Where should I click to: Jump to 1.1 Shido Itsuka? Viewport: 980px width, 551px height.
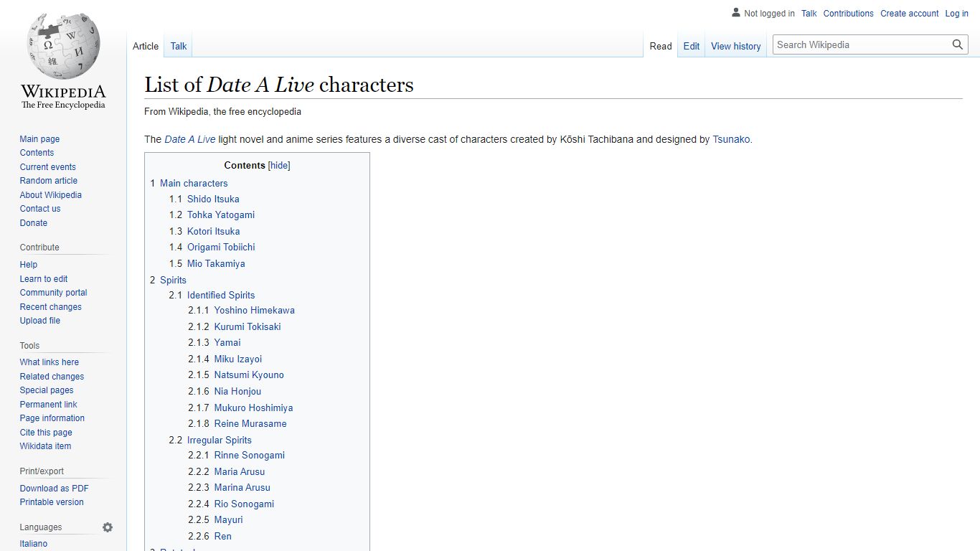click(x=204, y=199)
